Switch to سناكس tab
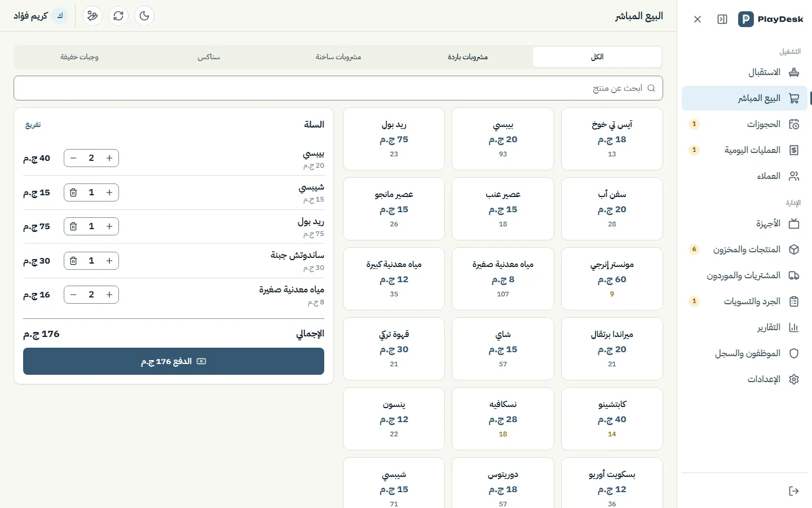The height and width of the screenshot is (508, 812). click(209, 57)
